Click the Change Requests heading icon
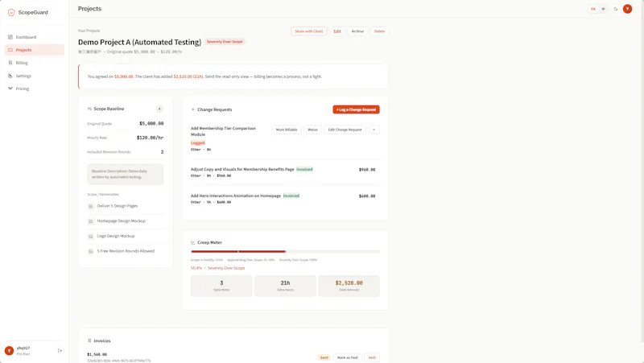Image resolution: width=644 pixels, height=363 pixels. coord(193,109)
